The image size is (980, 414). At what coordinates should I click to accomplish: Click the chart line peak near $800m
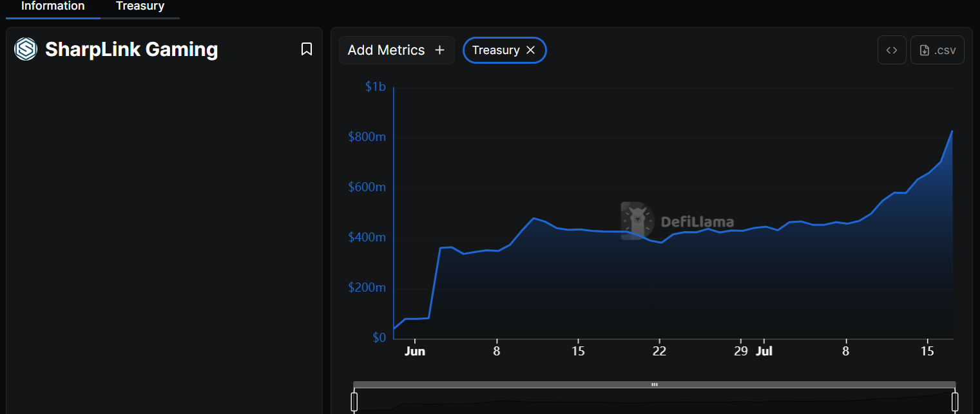[952, 131]
